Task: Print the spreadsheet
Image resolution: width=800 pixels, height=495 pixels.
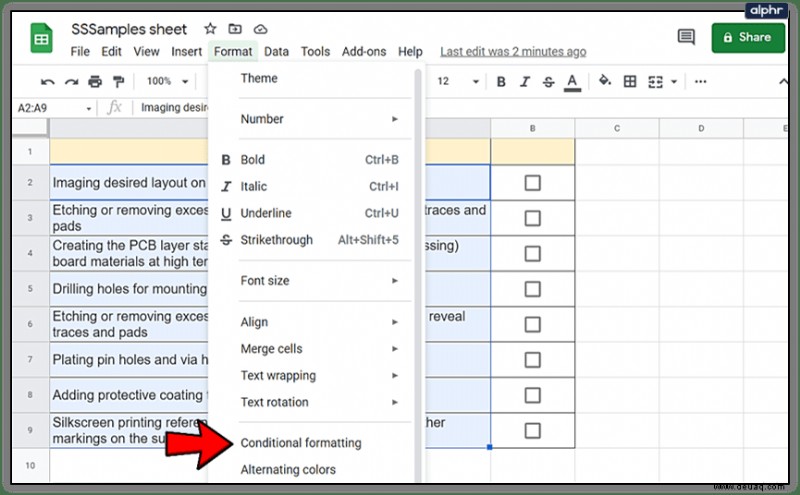Action: [95, 82]
